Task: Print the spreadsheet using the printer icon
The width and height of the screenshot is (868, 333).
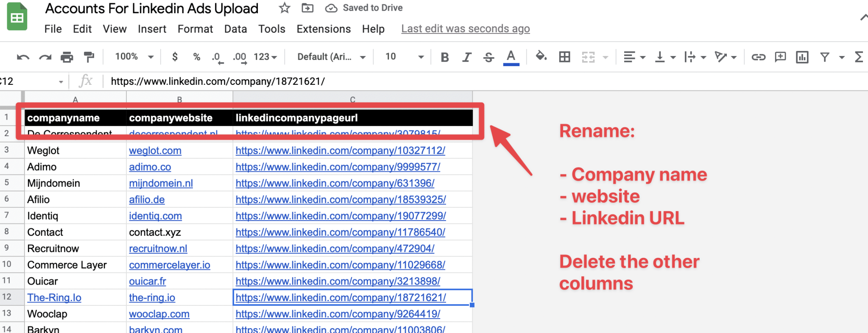Action: point(67,57)
